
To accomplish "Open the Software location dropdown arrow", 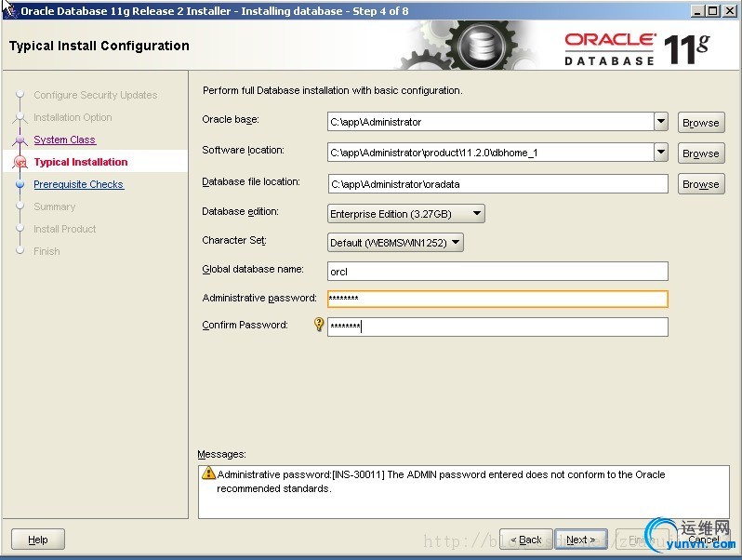I will pos(661,153).
